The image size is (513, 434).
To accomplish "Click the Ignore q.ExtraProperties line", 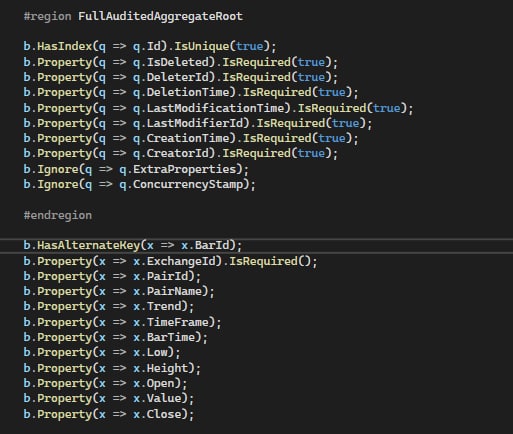I will [136, 169].
